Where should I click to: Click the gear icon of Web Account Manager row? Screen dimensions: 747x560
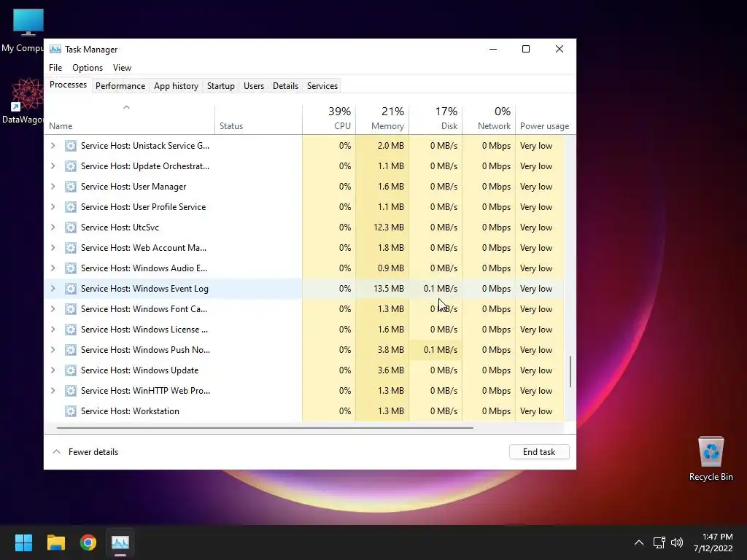(x=71, y=248)
